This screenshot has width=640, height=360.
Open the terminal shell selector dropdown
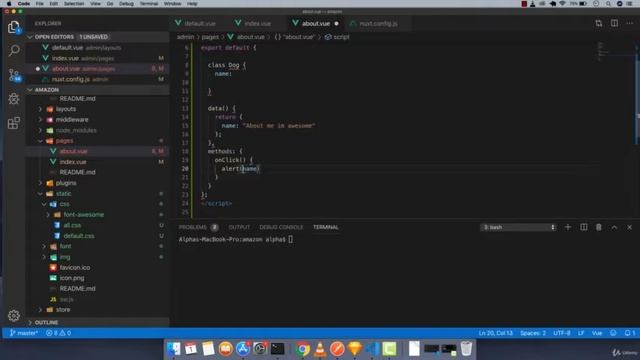pyautogui.click(x=518, y=227)
